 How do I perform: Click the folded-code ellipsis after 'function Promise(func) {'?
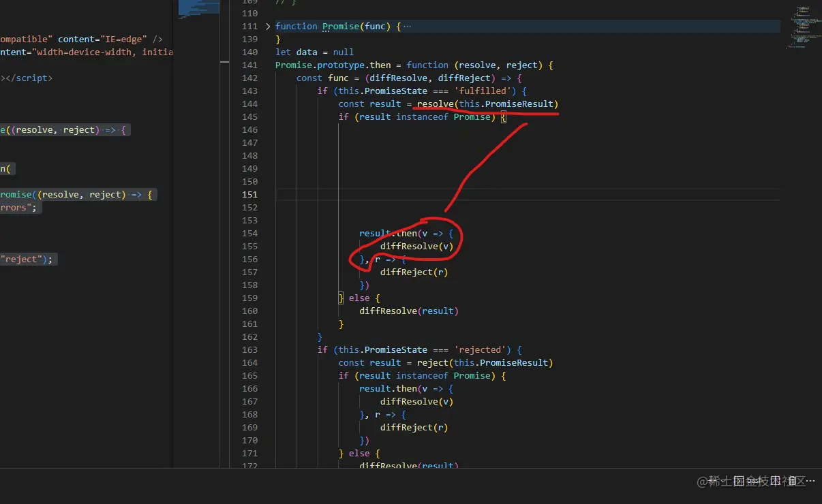[x=408, y=27]
